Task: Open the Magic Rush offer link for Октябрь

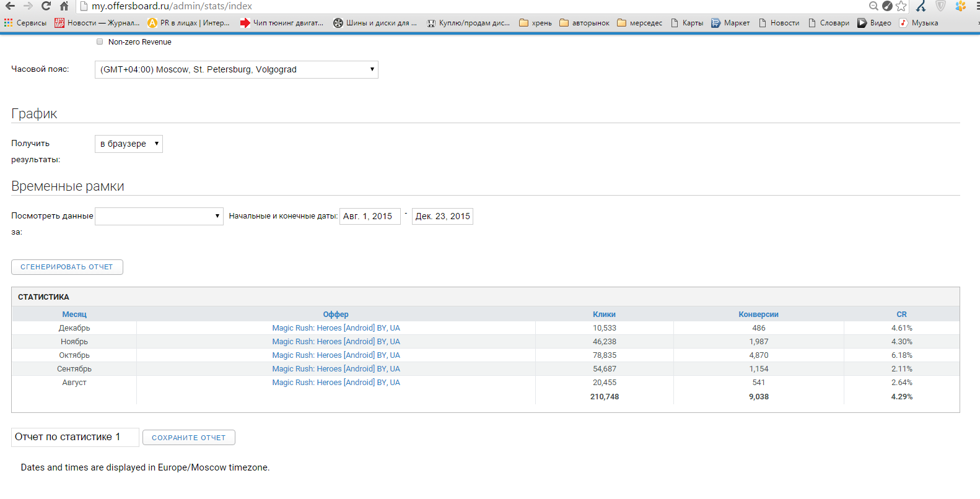Action: 336,355
